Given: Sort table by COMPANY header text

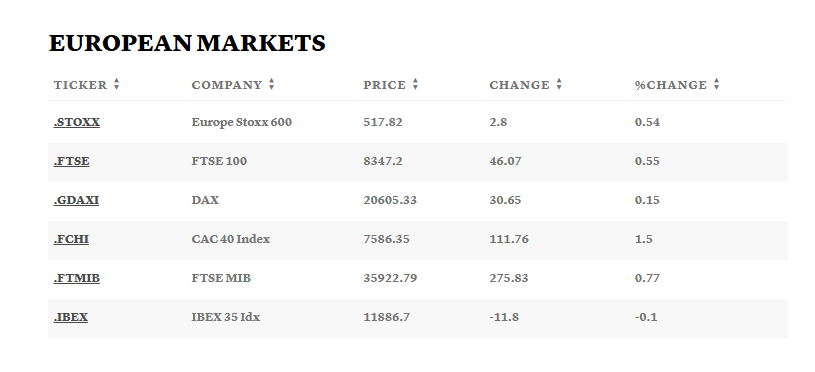Looking at the screenshot, I should 227,85.
